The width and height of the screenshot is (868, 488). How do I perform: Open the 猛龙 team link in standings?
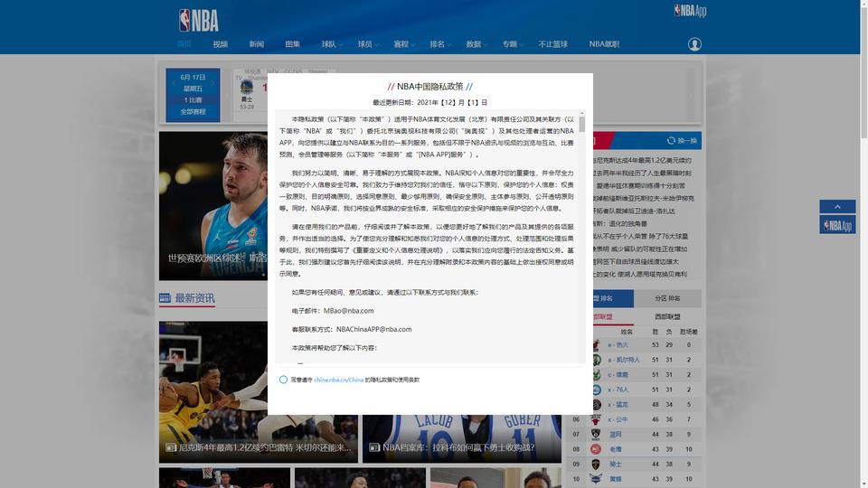(620, 405)
